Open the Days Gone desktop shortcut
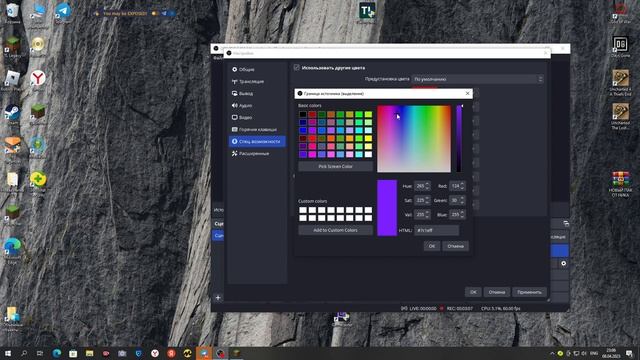This screenshot has width=640, height=360. coord(620,46)
